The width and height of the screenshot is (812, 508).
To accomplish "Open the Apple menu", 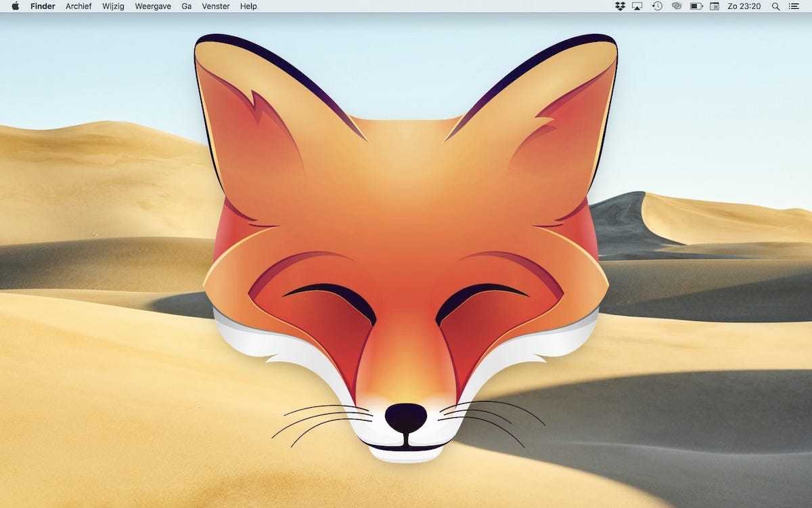I will point(15,6).
